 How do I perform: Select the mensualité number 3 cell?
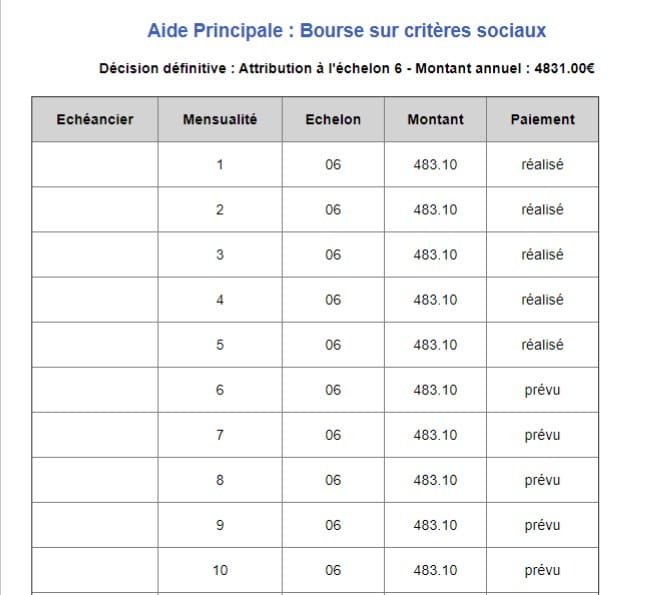click(x=220, y=254)
